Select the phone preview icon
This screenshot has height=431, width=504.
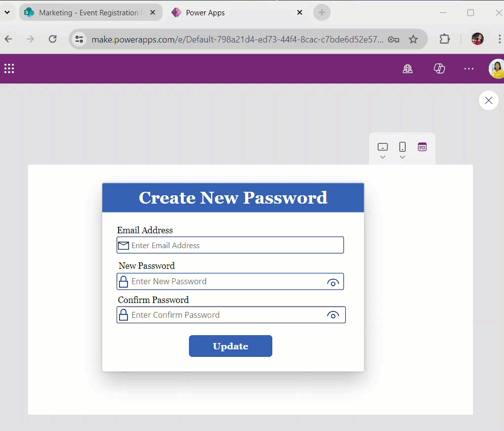coord(402,146)
